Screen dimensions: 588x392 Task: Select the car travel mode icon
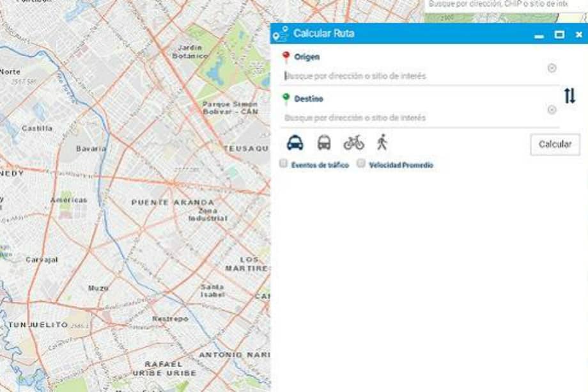(295, 143)
